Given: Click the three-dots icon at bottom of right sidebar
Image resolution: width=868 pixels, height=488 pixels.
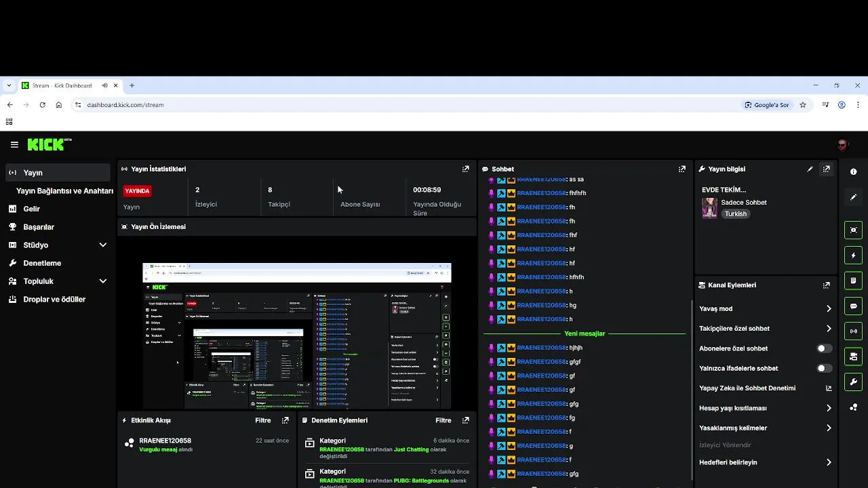Looking at the screenshot, I should point(853,407).
